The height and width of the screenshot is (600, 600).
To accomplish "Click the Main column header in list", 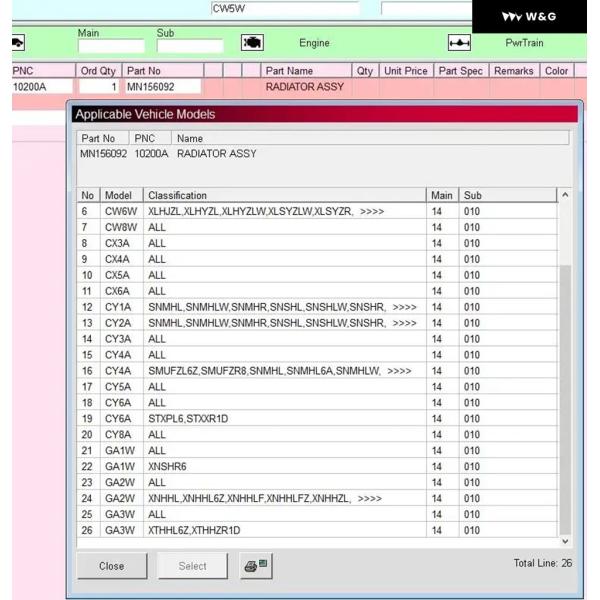I will [x=442, y=195].
